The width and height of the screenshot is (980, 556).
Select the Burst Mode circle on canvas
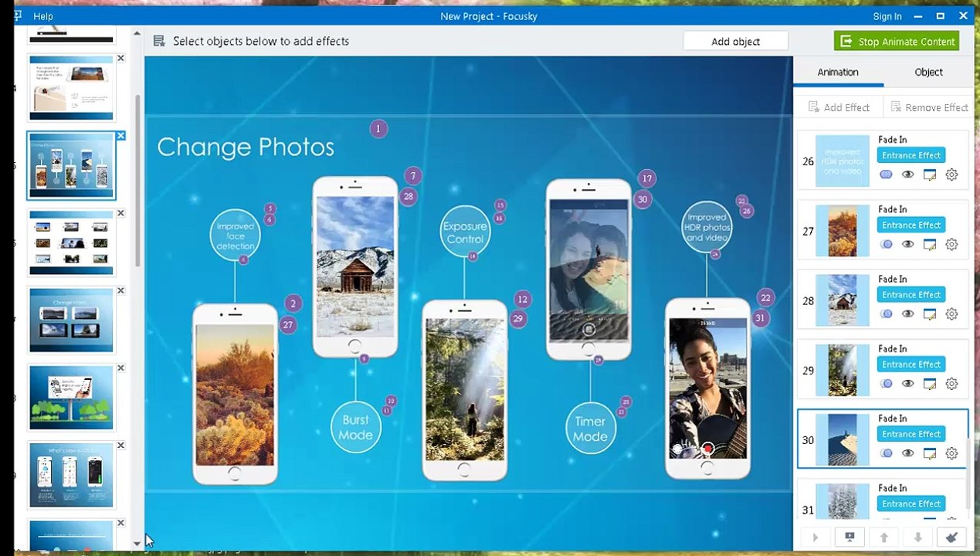[356, 427]
